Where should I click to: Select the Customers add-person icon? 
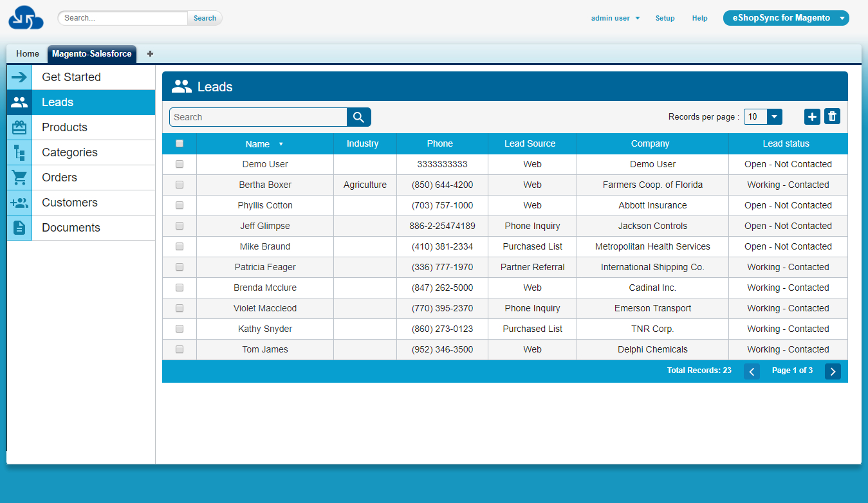coord(19,202)
